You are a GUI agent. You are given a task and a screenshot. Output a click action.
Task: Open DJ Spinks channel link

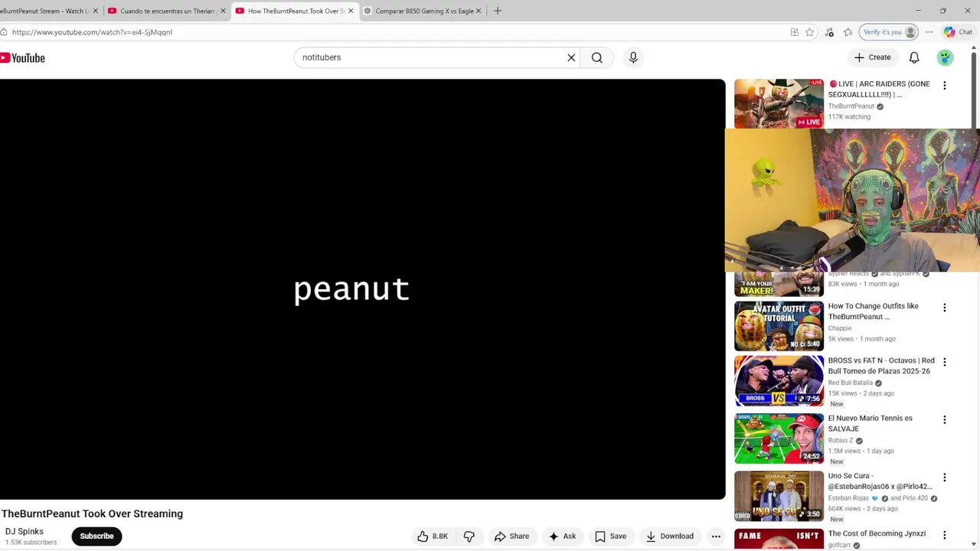pyautogui.click(x=24, y=531)
